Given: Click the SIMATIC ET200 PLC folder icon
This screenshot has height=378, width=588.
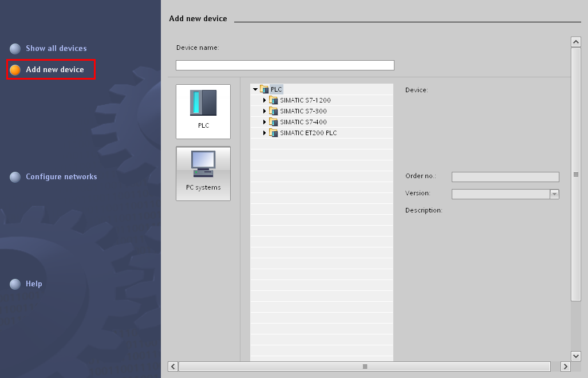Looking at the screenshot, I should 274,133.
